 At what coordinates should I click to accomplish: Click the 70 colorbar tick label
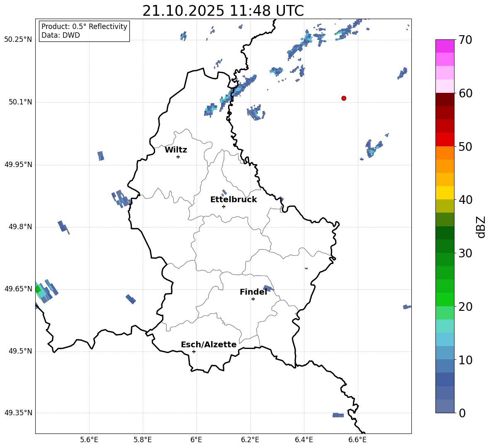(465, 40)
